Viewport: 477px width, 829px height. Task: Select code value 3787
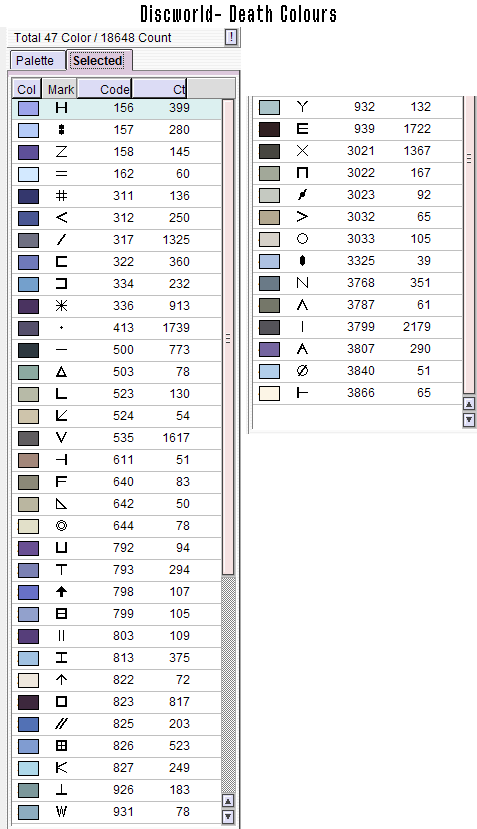pyautogui.click(x=361, y=305)
